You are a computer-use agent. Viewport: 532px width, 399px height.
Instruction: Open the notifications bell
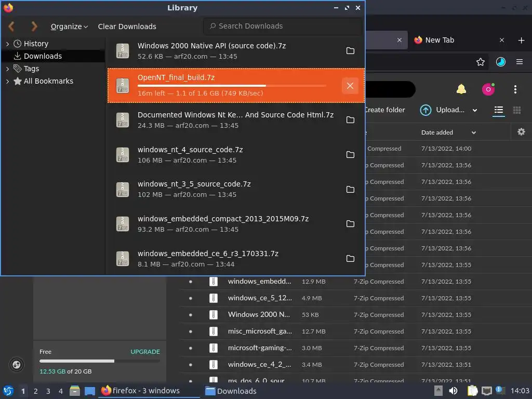461,89
